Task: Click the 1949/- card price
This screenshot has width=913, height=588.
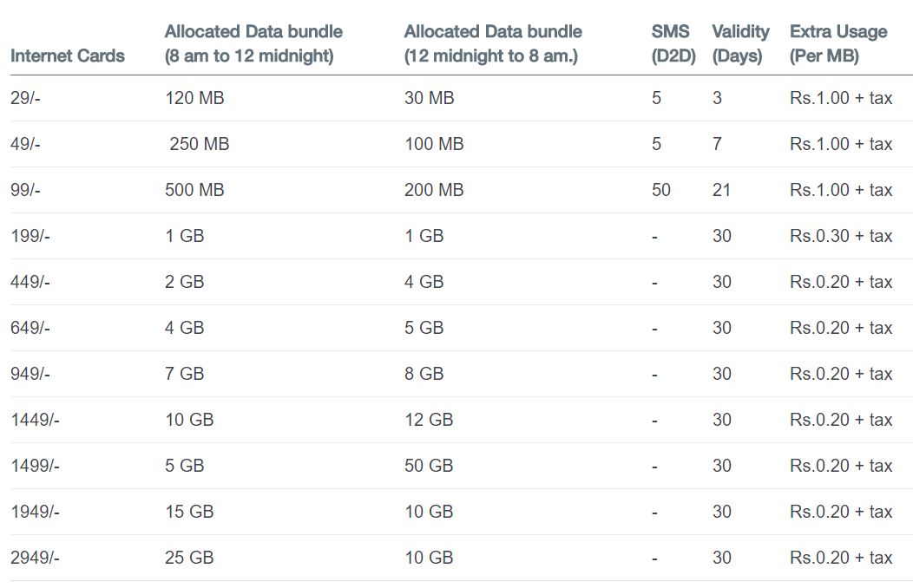Action: [35, 511]
